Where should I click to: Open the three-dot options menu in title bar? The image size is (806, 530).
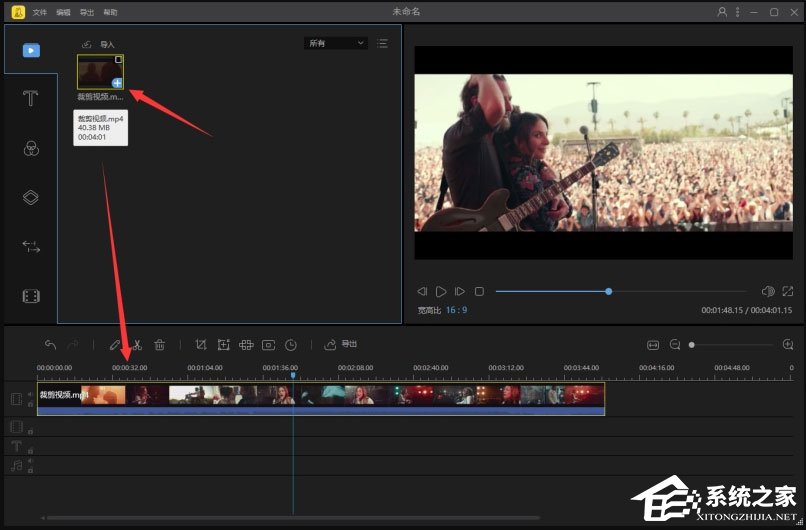(738, 12)
